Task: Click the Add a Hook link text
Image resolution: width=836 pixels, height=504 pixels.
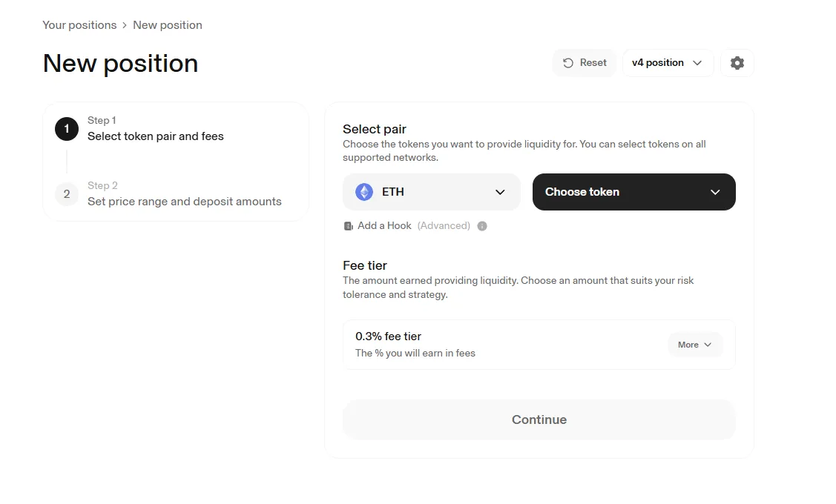Action: [384, 226]
